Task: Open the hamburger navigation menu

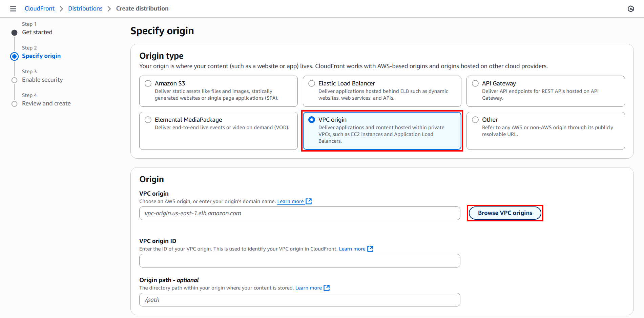Action: tap(13, 9)
